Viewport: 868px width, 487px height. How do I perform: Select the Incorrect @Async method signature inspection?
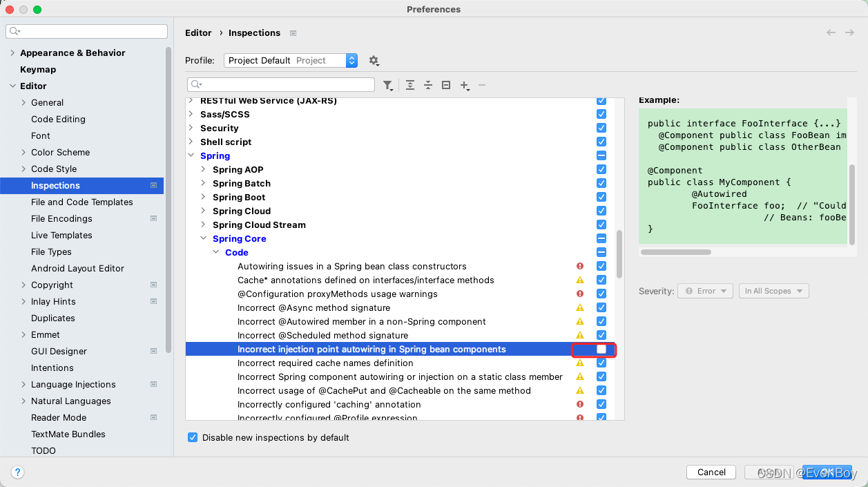(x=314, y=307)
